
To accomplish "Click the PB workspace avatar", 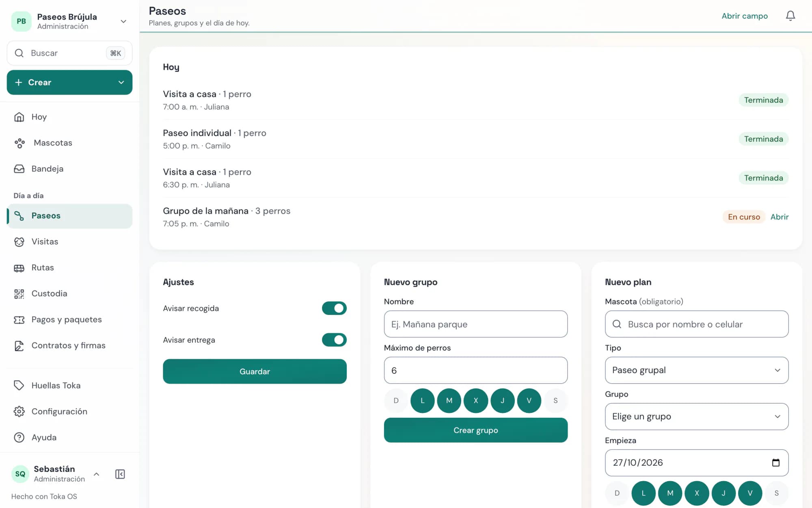I will pyautogui.click(x=21, y=21).
